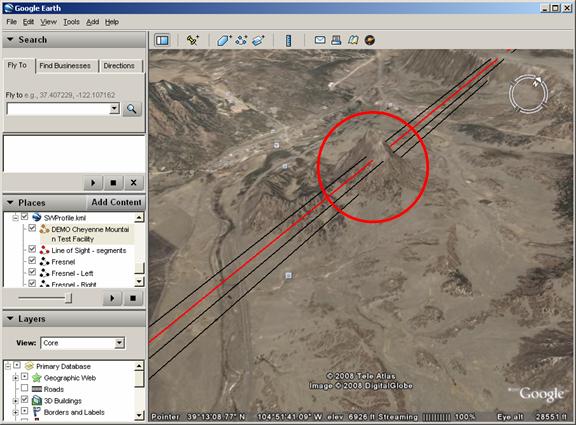Click the 3D Buildings layer icon
The height and width of the screenshot is (425, 576).
point(37,400)
